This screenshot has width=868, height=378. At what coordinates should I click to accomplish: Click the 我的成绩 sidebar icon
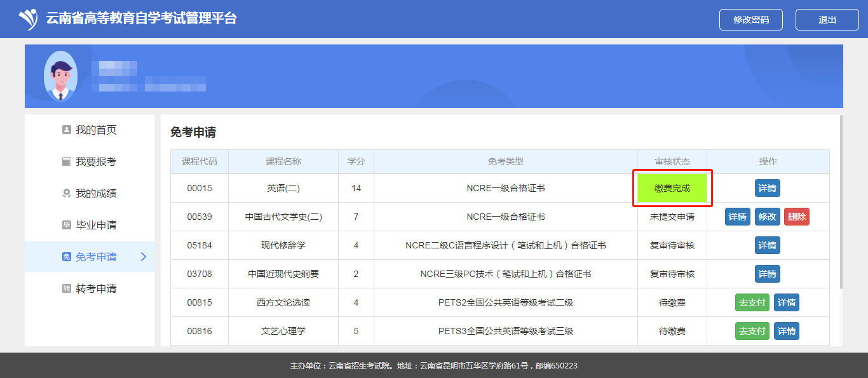(x=66, y=194)
